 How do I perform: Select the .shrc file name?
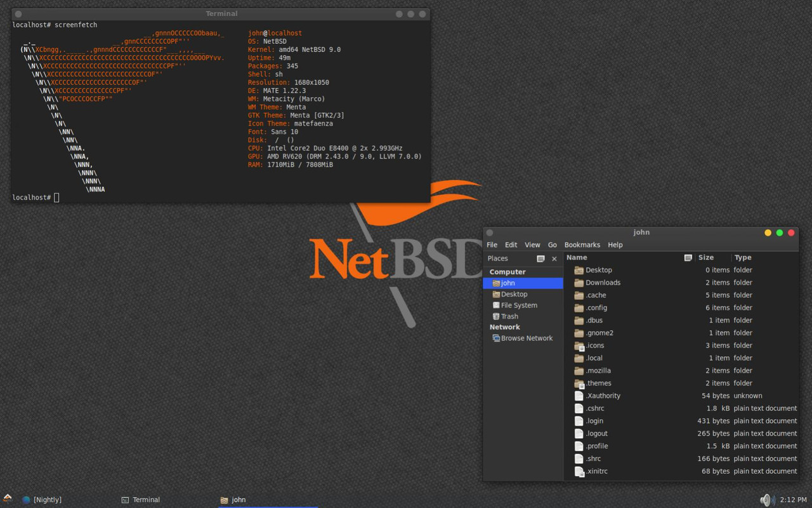click(593, 459)
